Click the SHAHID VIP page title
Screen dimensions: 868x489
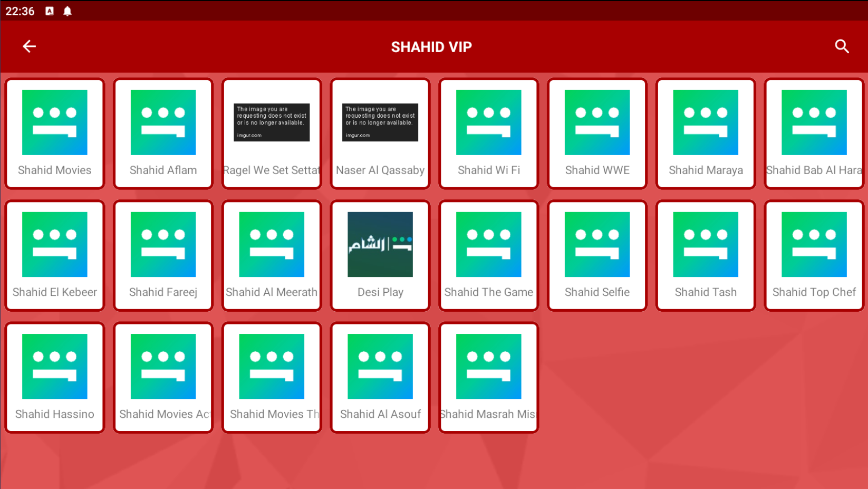[x=431, y=47]
